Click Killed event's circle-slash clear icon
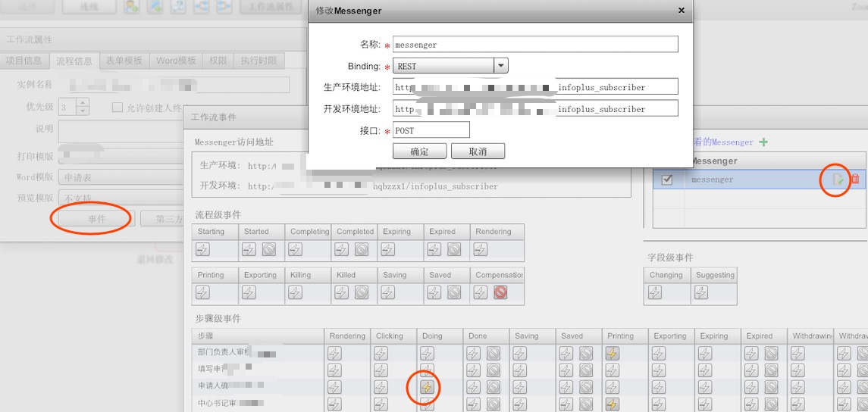This screenshot has height=412, width=868. pos(362,292)
